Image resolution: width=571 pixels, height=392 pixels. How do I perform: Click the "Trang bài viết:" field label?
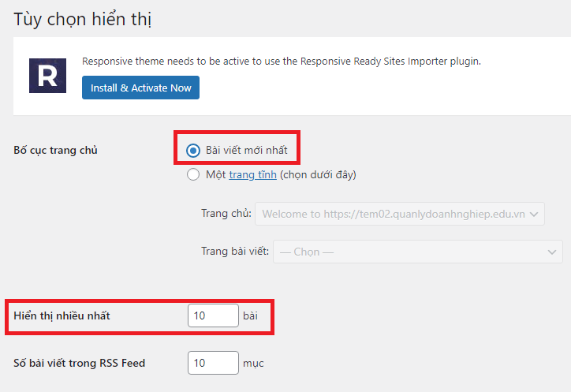click(x=236, y=252)
